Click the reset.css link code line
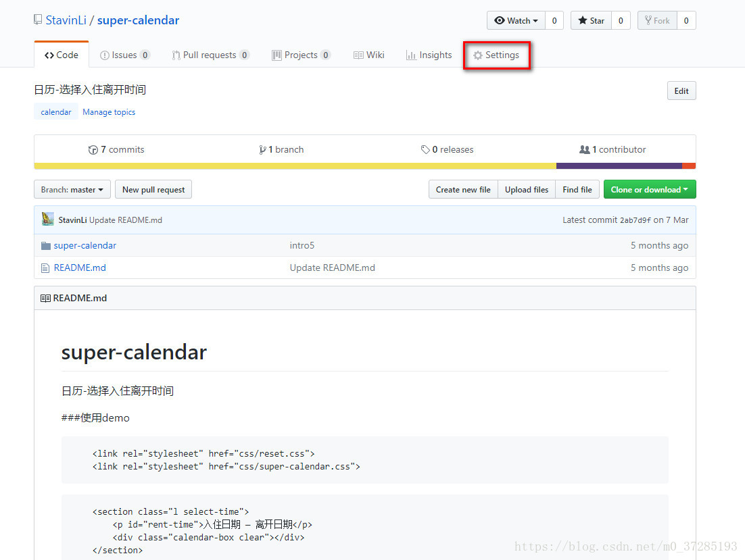 click(x=203, y=454)
